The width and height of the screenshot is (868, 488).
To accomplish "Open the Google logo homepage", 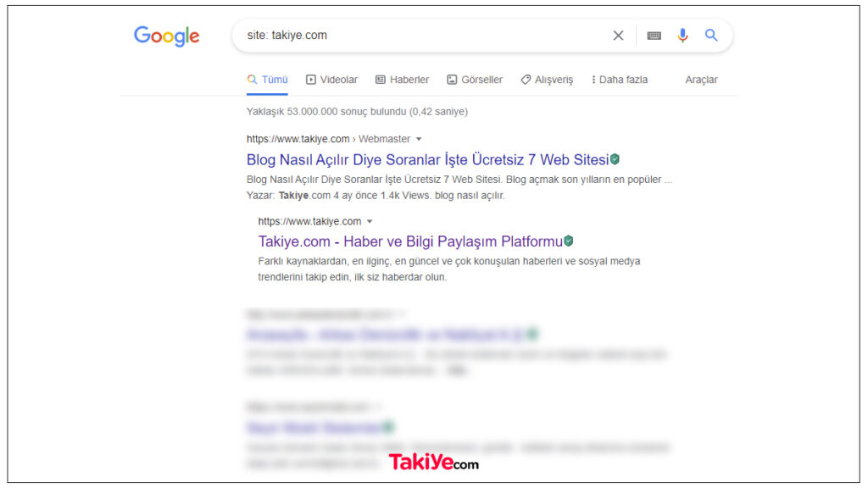I will [167, 36].
